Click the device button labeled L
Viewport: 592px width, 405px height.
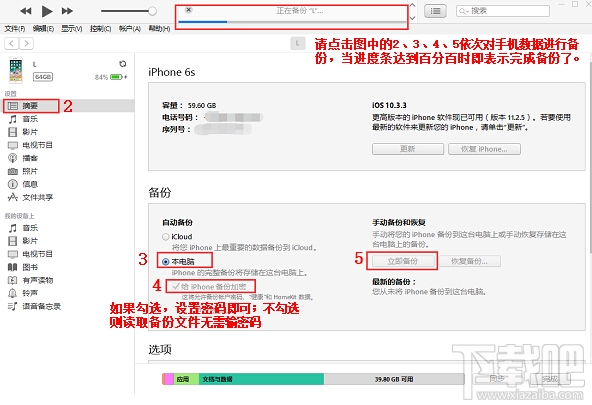click(298, 43)
